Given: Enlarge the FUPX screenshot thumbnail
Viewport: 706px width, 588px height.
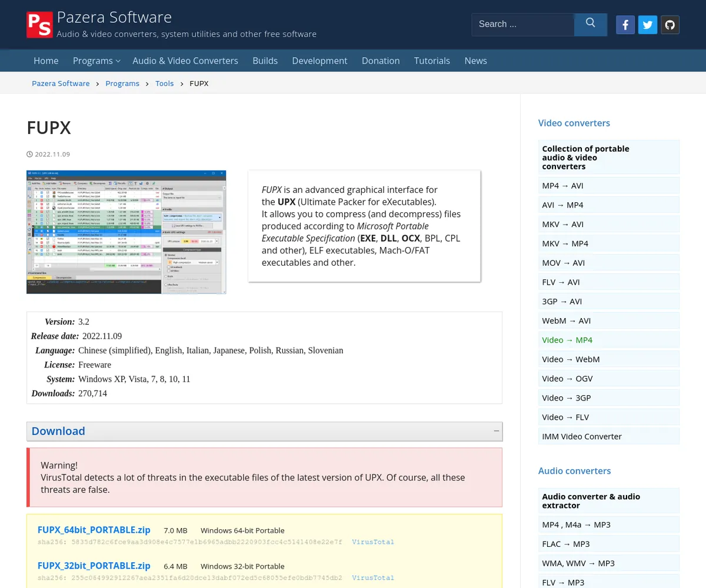Looking at the screenshot, I should 126,232.
